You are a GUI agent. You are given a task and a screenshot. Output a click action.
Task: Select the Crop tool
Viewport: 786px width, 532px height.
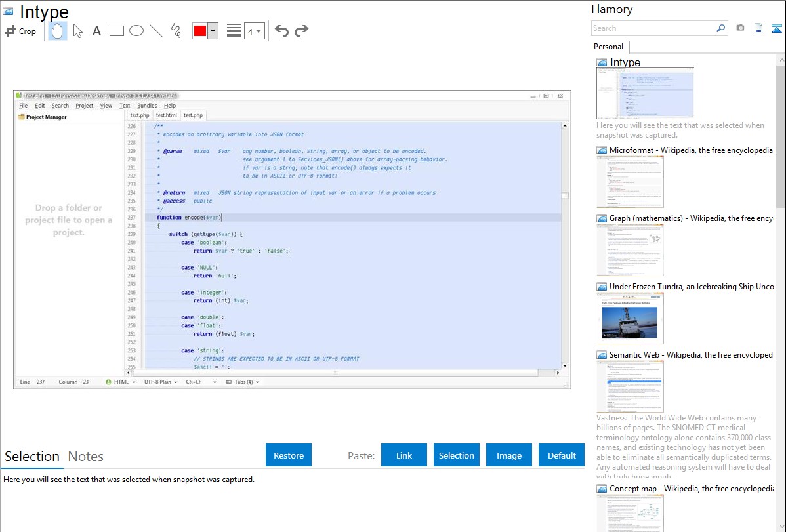click(20, 31)
